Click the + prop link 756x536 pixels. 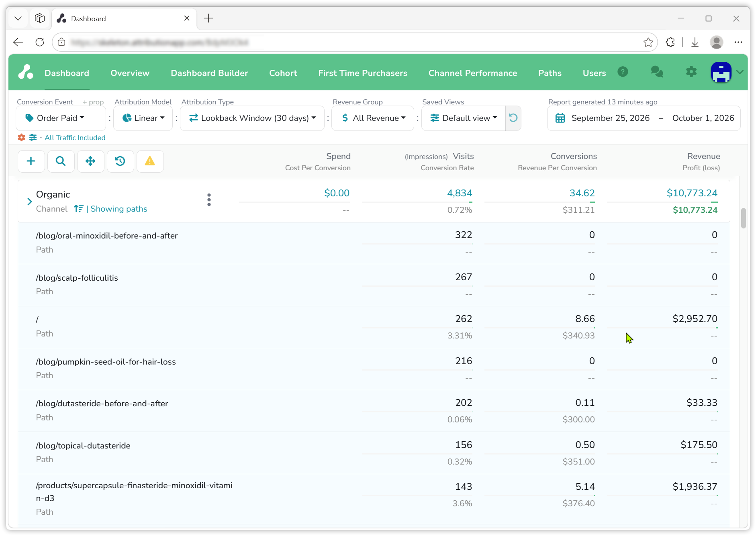coord(93,102)
